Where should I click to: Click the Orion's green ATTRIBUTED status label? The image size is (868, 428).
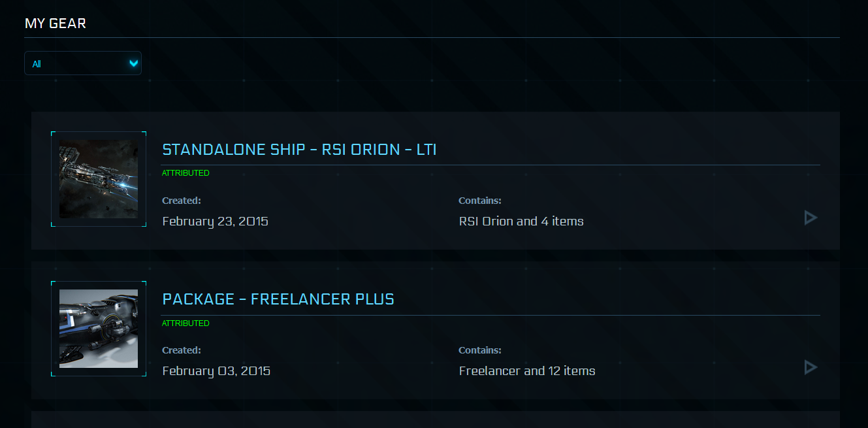pos(185,173)
